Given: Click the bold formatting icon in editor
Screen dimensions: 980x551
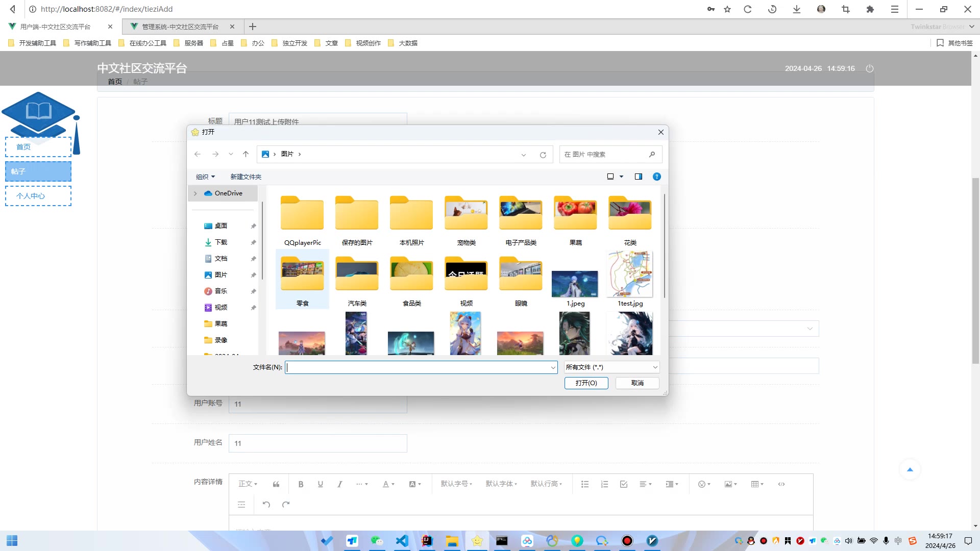Looking at the screenshot, I should (x=301, y=484).
